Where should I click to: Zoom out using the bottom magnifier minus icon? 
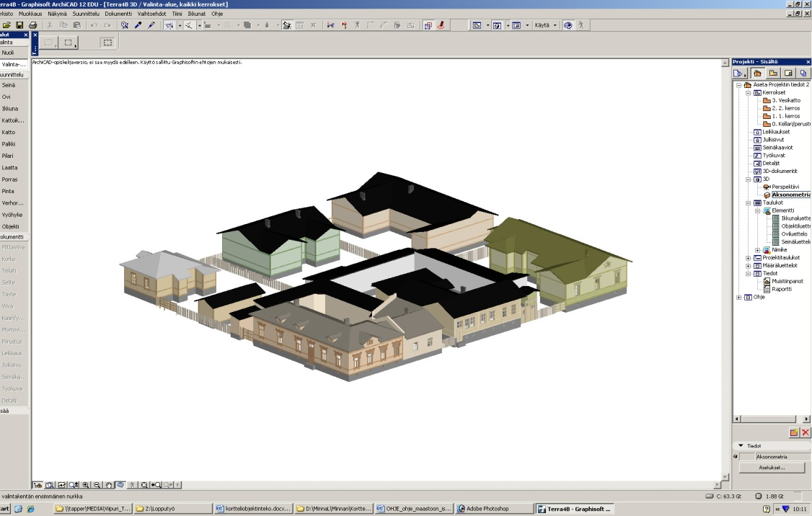click(97, 485)
